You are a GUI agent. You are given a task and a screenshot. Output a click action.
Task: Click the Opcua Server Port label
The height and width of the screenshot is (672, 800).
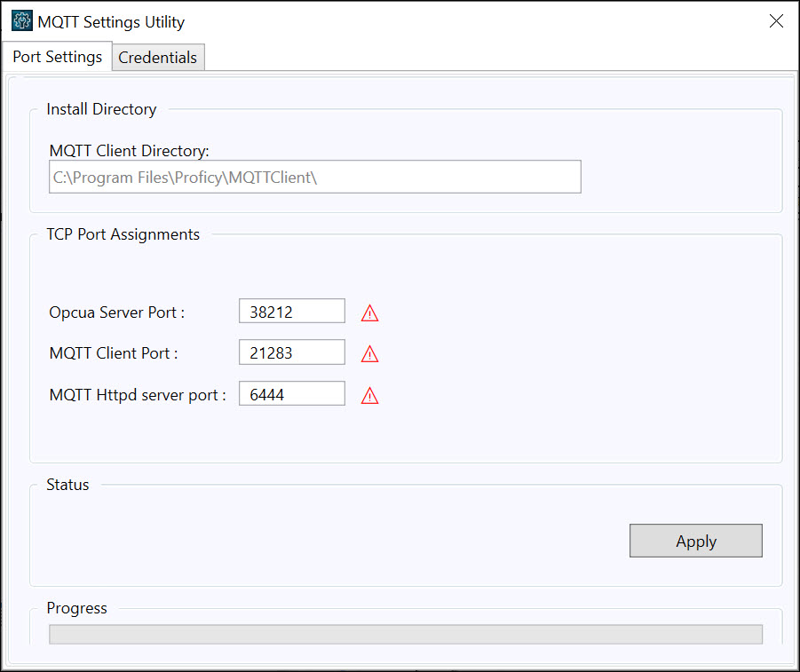tap(117, 312)
